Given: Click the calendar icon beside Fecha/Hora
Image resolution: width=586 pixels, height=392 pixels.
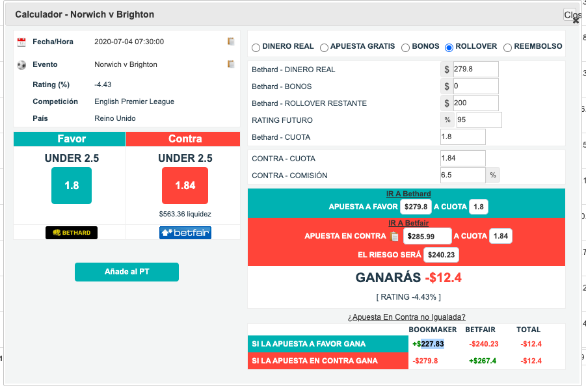Looking at the screenshot, I should [x=21, y=42].
